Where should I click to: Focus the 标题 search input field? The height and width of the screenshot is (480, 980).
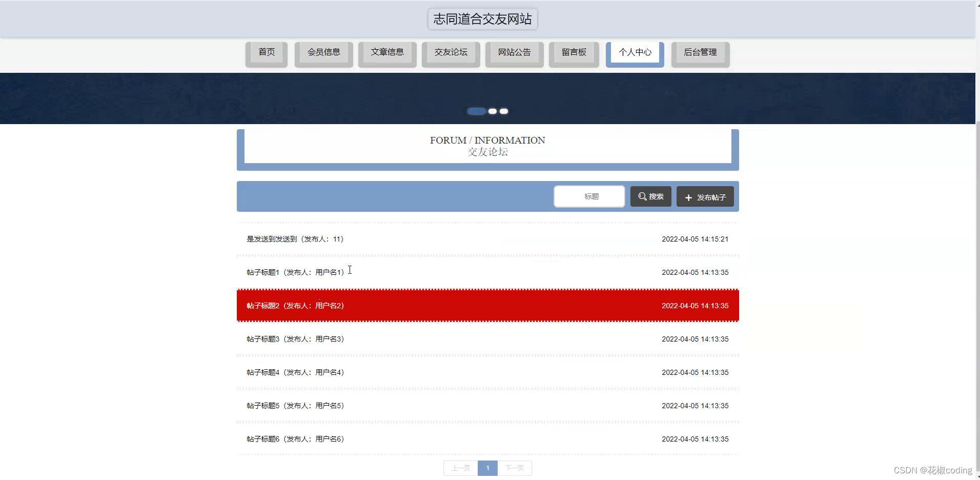(589, 196)
